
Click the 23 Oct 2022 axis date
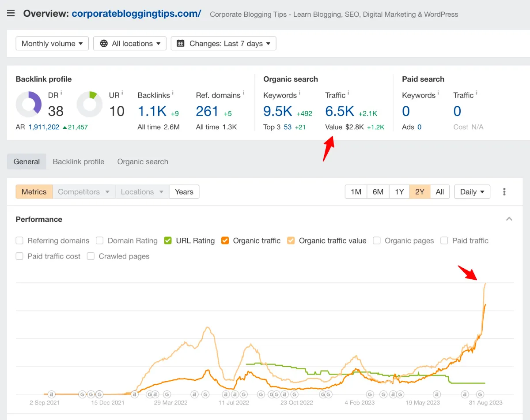coord(297,402)
